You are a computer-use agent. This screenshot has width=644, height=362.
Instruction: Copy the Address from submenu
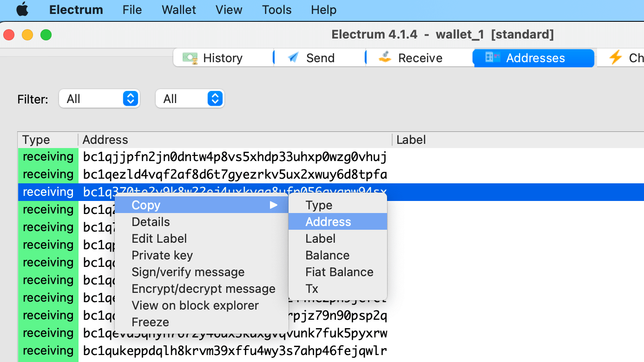(338, 222)
